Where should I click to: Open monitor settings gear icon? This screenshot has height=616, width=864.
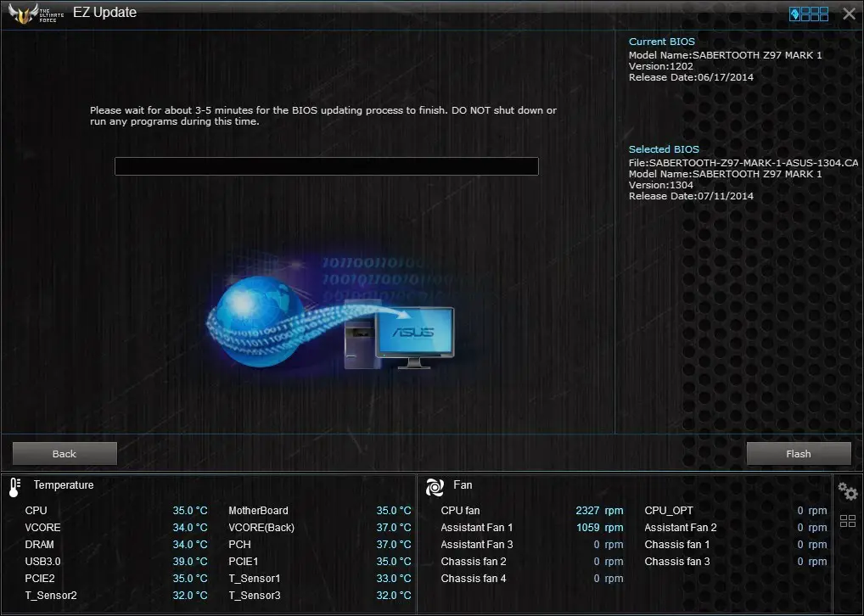848,491
